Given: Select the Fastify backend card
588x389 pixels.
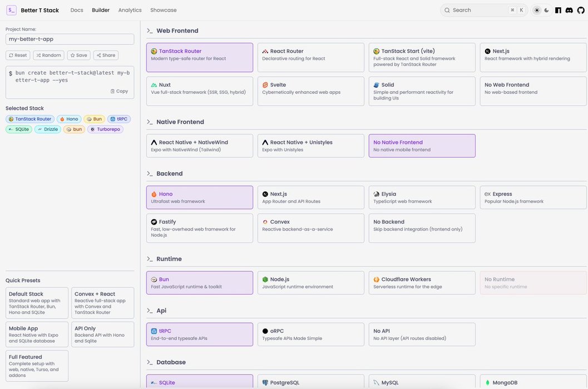Looking at the screenshot, I should click(200, 228).
